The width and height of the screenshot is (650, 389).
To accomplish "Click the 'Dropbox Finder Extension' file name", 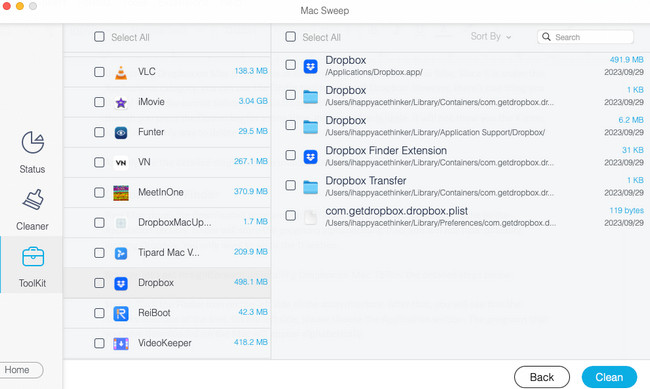I will click(386, 151).
